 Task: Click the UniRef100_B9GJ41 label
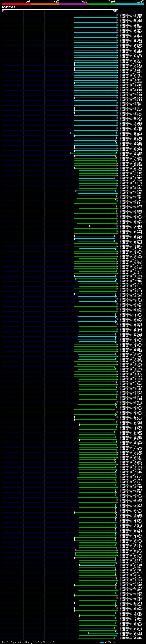tap(131, 133)
